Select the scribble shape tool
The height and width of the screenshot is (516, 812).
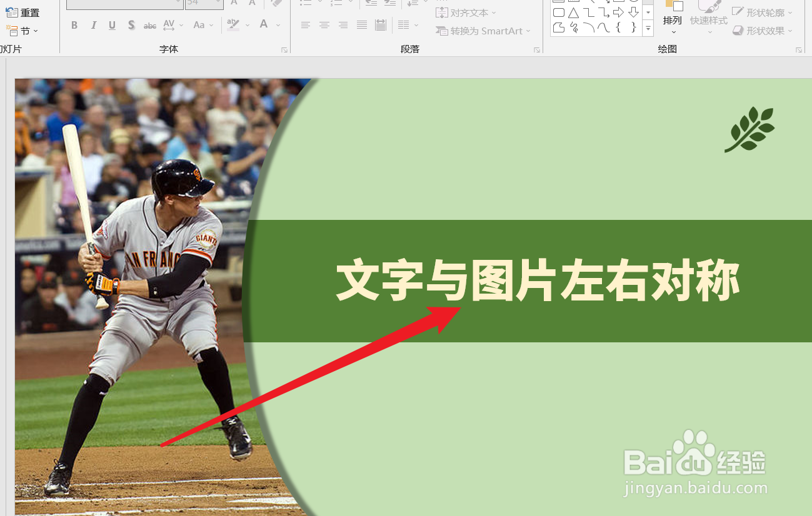click(574, 27)
